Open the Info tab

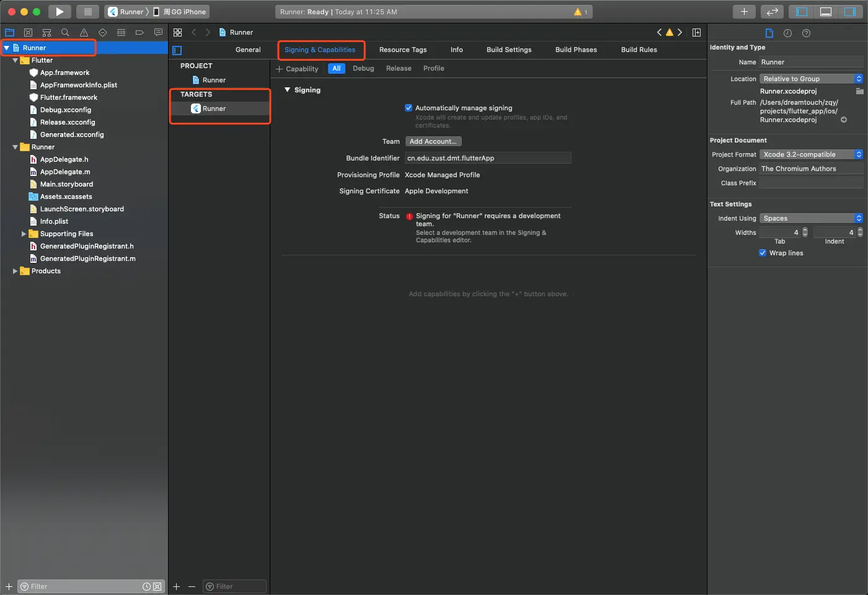pyautogui.click(x=457, y=50)
